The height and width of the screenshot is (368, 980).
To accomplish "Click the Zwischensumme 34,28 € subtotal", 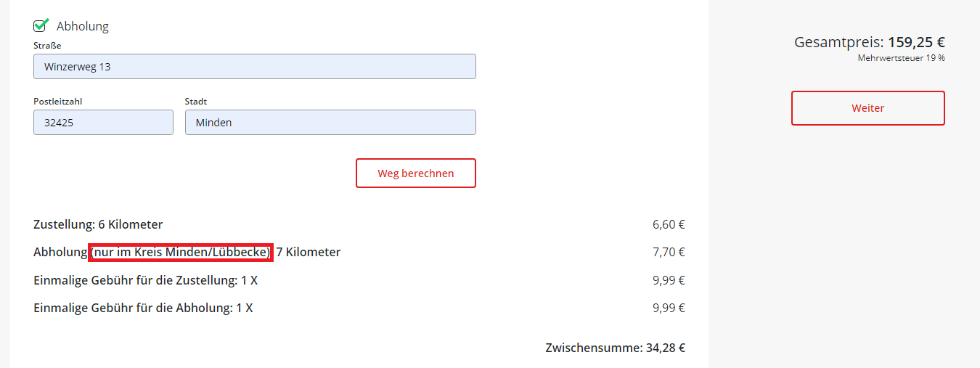I will click(615, 348).
